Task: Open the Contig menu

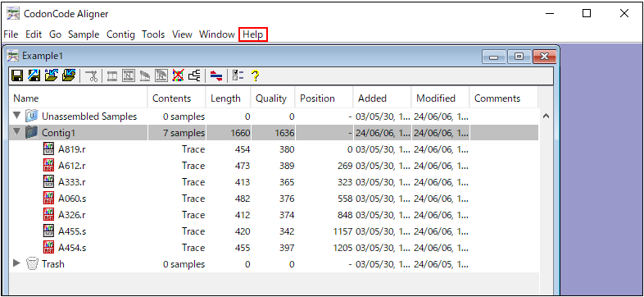Action: 120,34
